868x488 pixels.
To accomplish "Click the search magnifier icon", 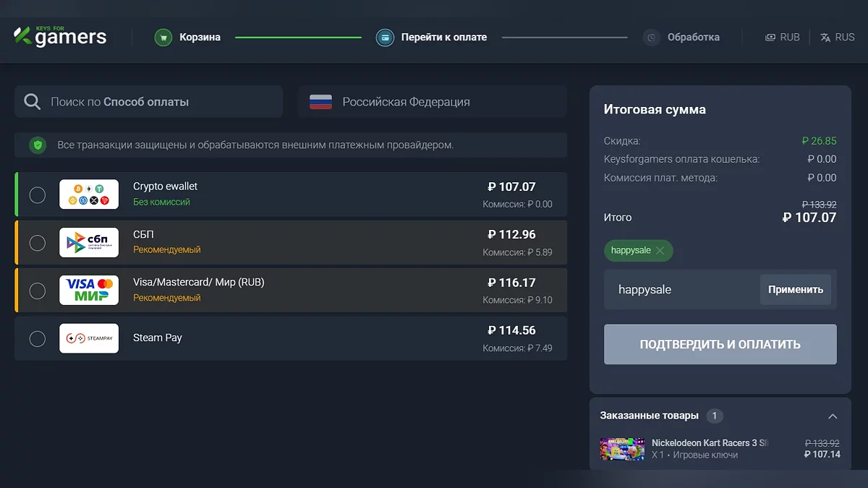I will coord(33,102).
